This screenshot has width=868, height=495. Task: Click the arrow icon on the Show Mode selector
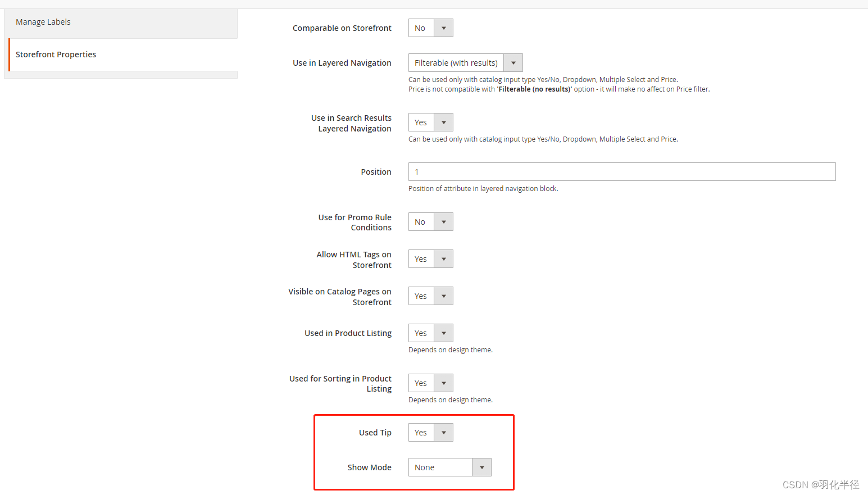click(x=481, y=467)
